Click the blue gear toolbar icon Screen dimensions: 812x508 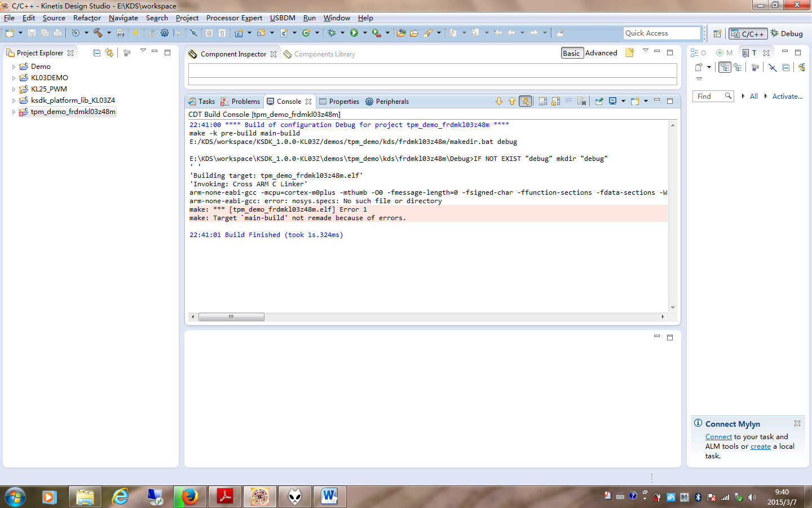165,33
